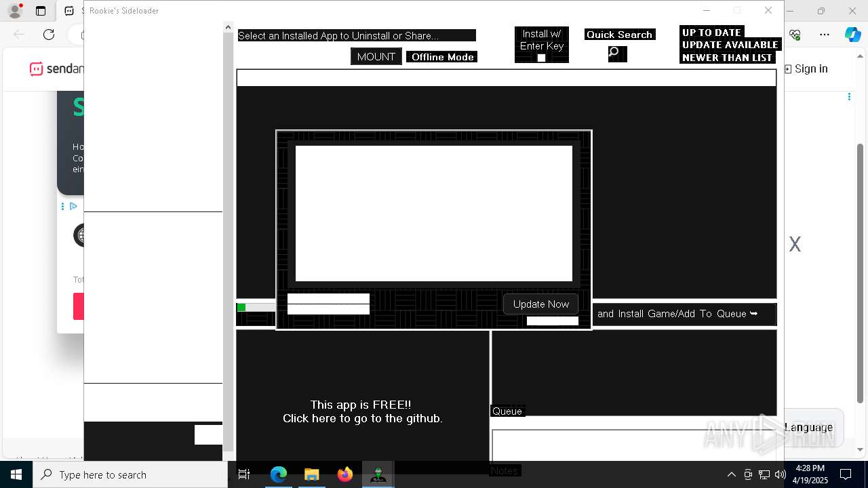Viewport: 868px width, 488px height.
Task: Click the blue vertical dots menu in Edge page
Action: (849, 97)
